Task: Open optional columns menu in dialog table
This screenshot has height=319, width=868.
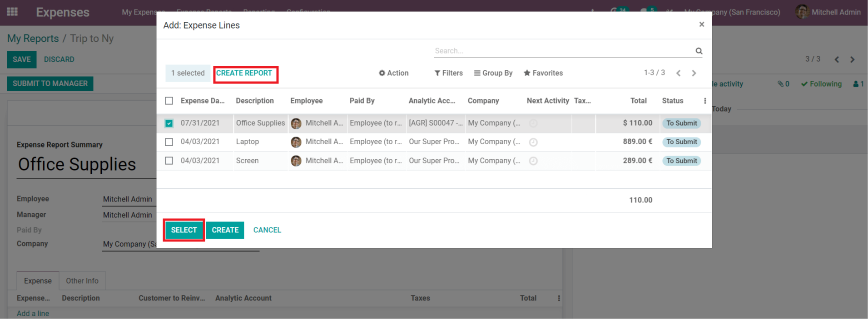Action: click(x=705, y=101)
